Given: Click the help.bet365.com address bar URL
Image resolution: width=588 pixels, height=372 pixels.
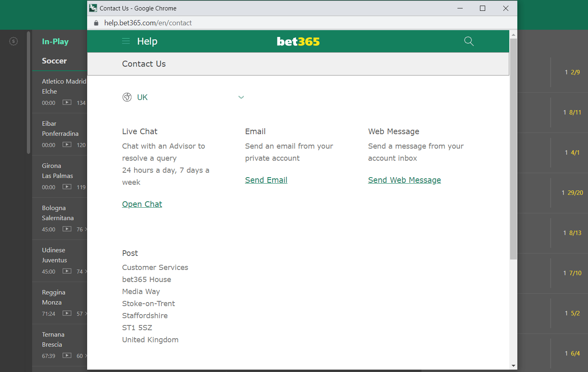Looking at the screenshot, I should pos(148,23).
